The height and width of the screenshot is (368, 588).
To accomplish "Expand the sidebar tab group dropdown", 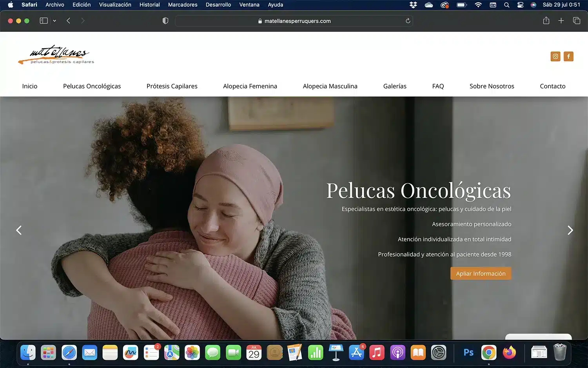I will 54,21.
